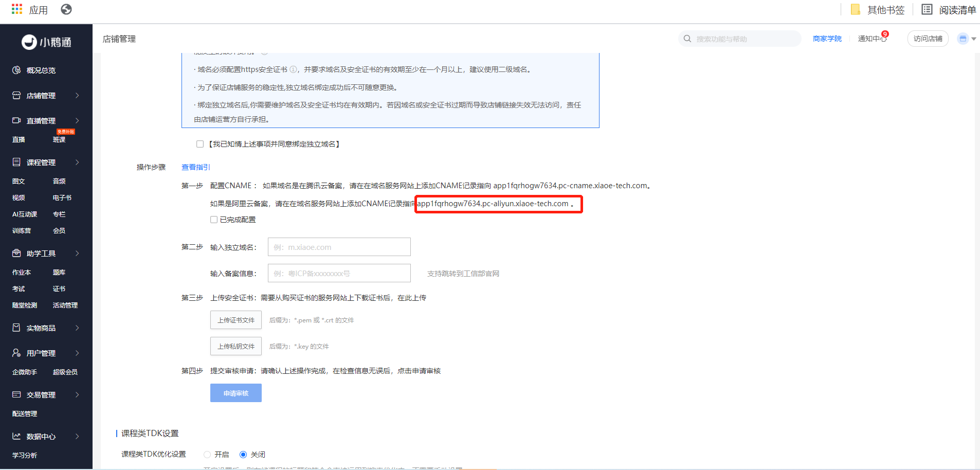Click the 直播管理 camera icon
The width and height of the screenshot is (980, 470).
16,120
